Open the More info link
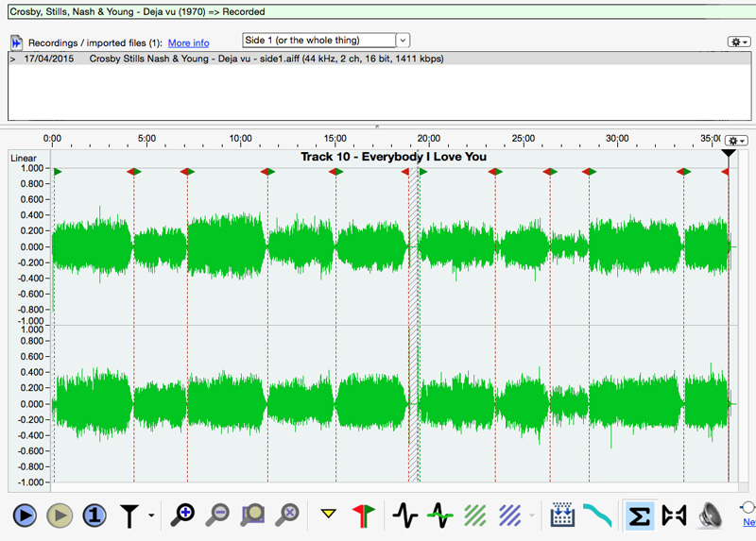Image resolution: width=756 pixels, height=541 pixels. (x=188, y=43)
